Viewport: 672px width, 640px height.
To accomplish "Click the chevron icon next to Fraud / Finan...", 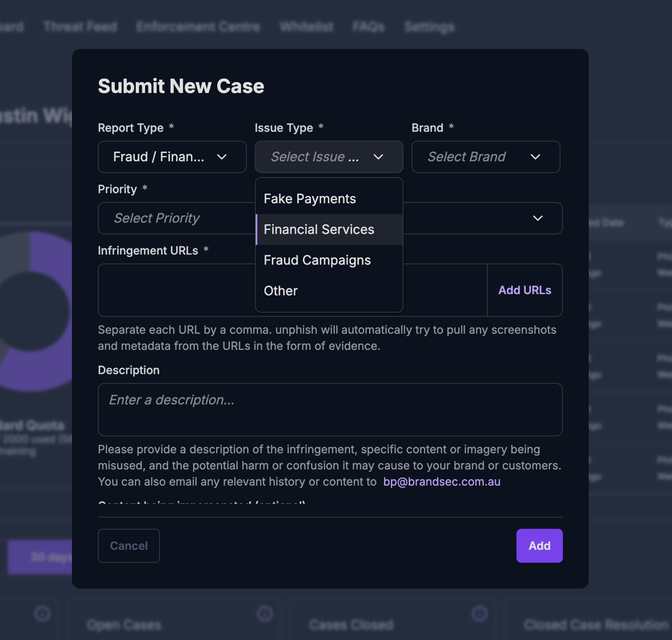I will [x=222, y=157].
